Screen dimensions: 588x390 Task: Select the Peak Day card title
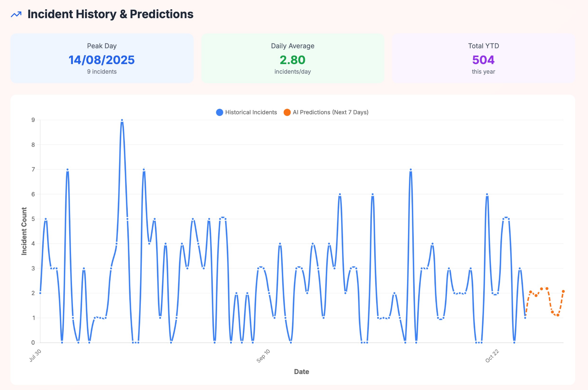(x=102, y=46)
